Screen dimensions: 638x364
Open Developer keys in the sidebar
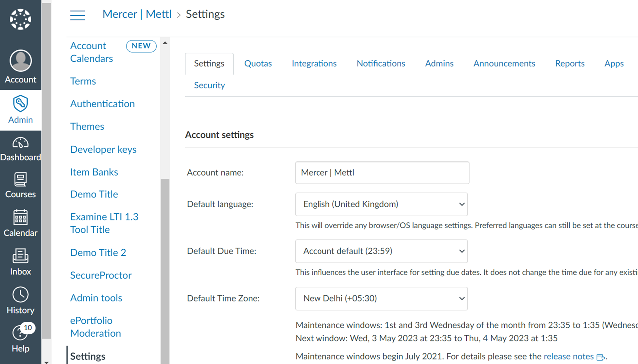(103, 149)
